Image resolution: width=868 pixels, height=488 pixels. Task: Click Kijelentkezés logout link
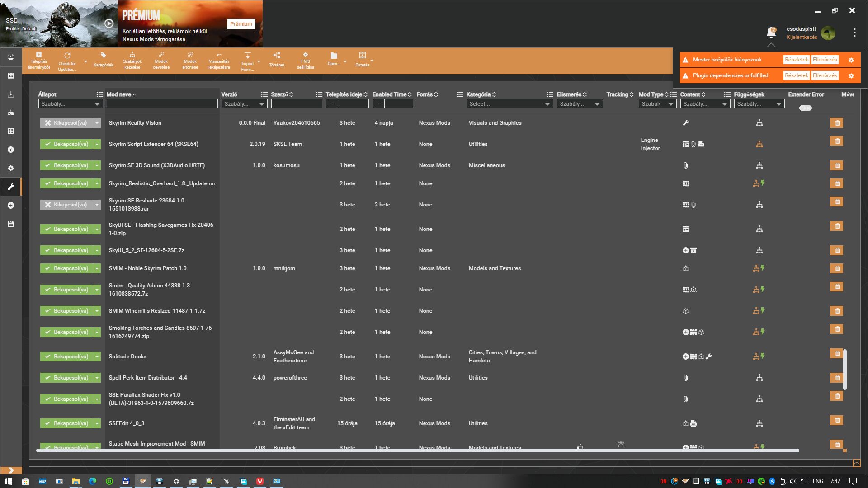802,37
